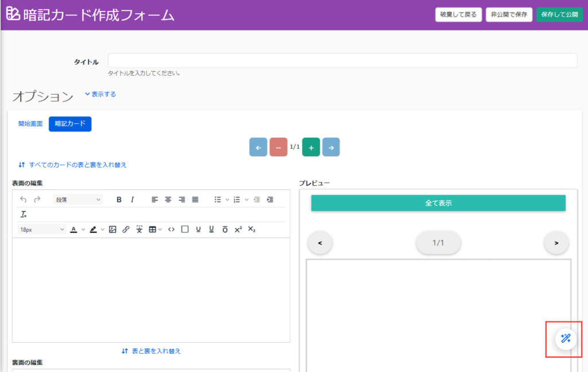This screenshot has width=588, height=372.
Task: Open the text color picker arrow
Action: (83, 229)
